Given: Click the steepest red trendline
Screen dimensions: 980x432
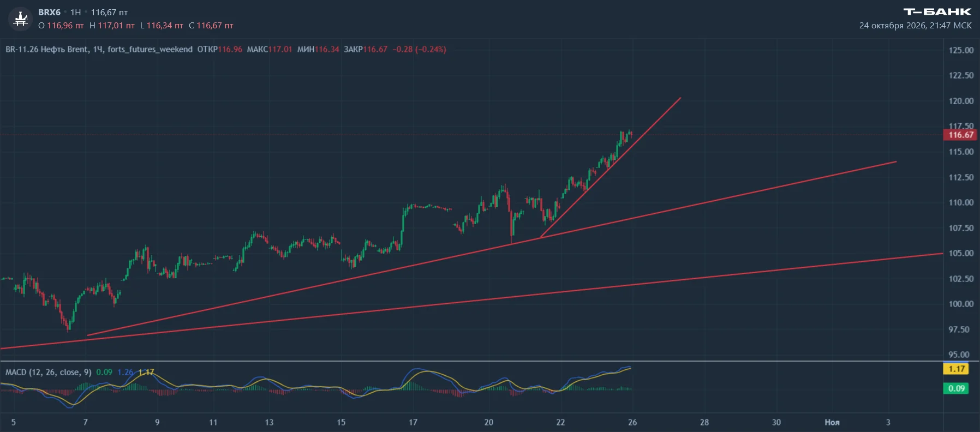Looking at the screenshot, I should point(610,168).
